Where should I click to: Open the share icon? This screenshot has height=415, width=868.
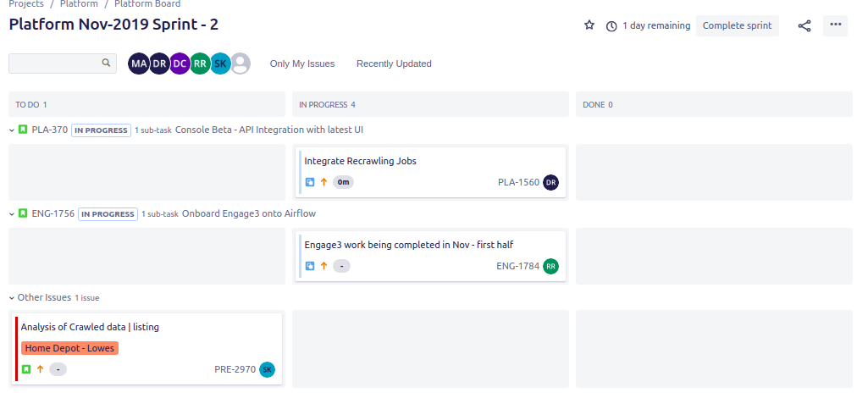coord(804,26)
